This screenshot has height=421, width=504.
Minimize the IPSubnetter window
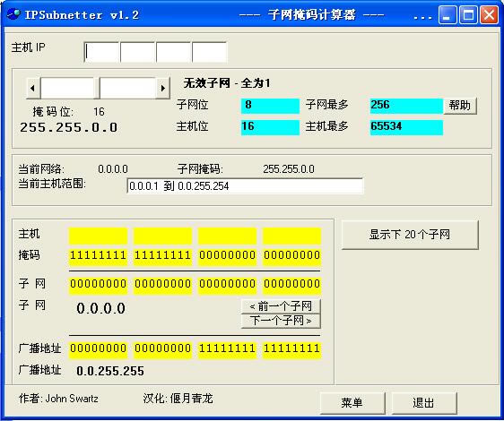(x=447, y=14)
